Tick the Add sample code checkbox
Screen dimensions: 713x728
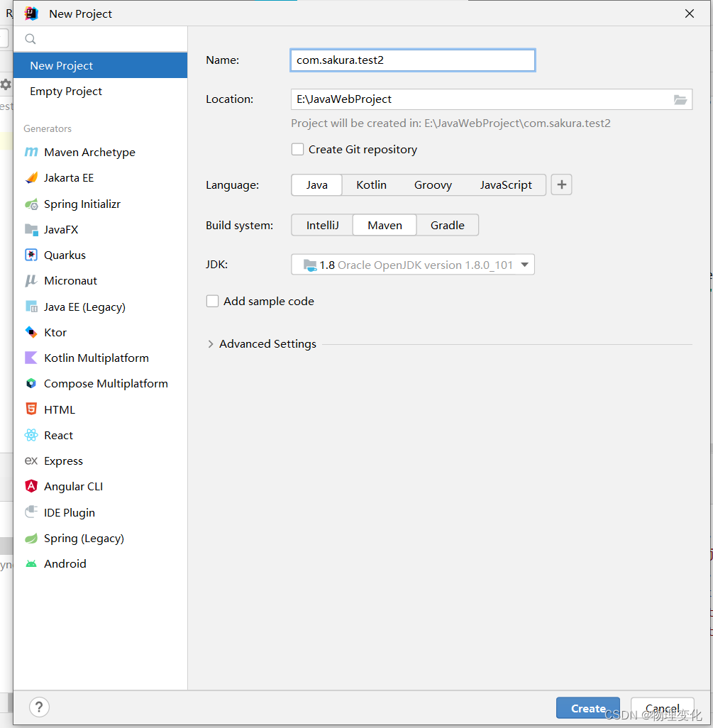[212, 301]
